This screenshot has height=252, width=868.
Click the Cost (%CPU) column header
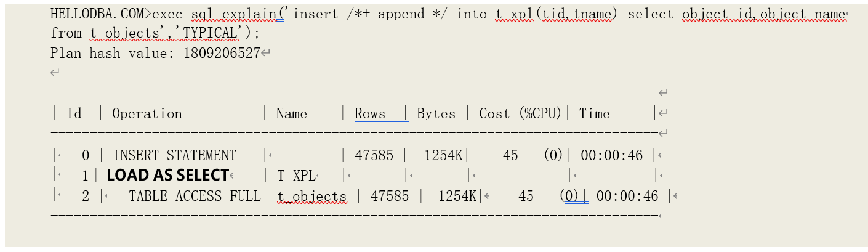[520, 114]
